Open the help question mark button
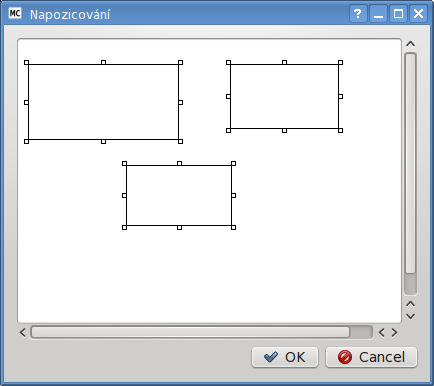The height and width of the screenshot is (386, 434). click(358, 14)
